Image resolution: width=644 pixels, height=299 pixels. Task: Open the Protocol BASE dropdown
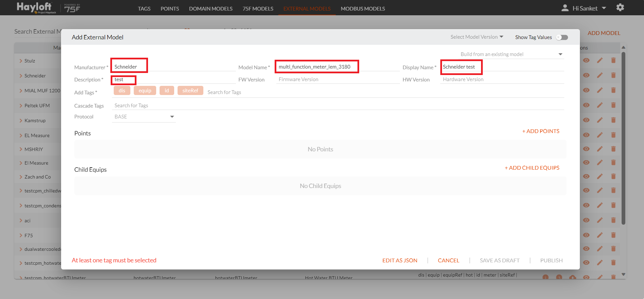coord(144,117)
